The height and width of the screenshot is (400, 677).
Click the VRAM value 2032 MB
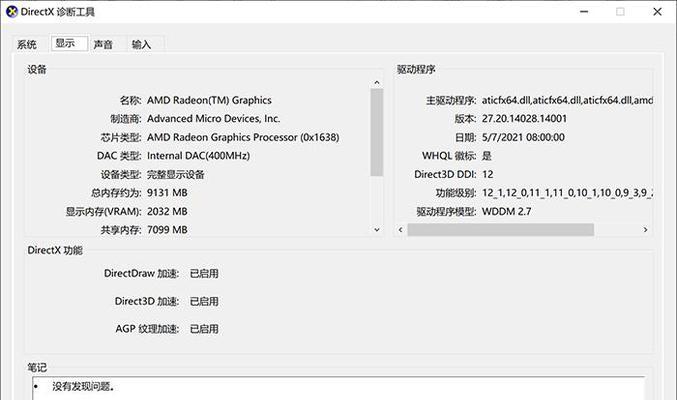(x=168, y=211)
